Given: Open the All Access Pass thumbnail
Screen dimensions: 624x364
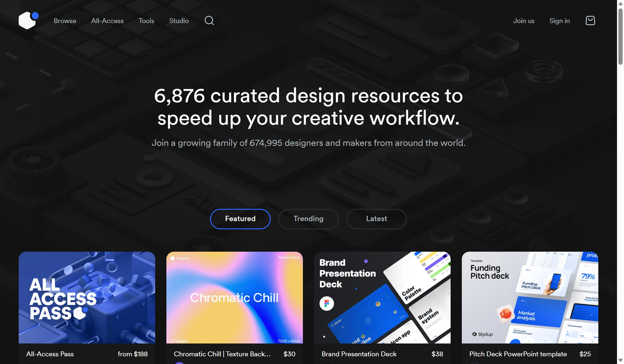Looking at the screenshot, I should pos(87,297).
